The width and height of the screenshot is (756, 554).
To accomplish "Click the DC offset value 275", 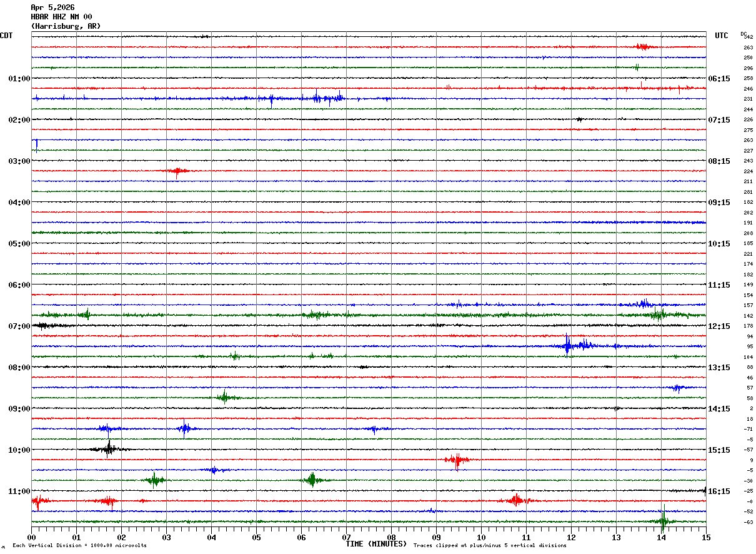I will 749,130.
